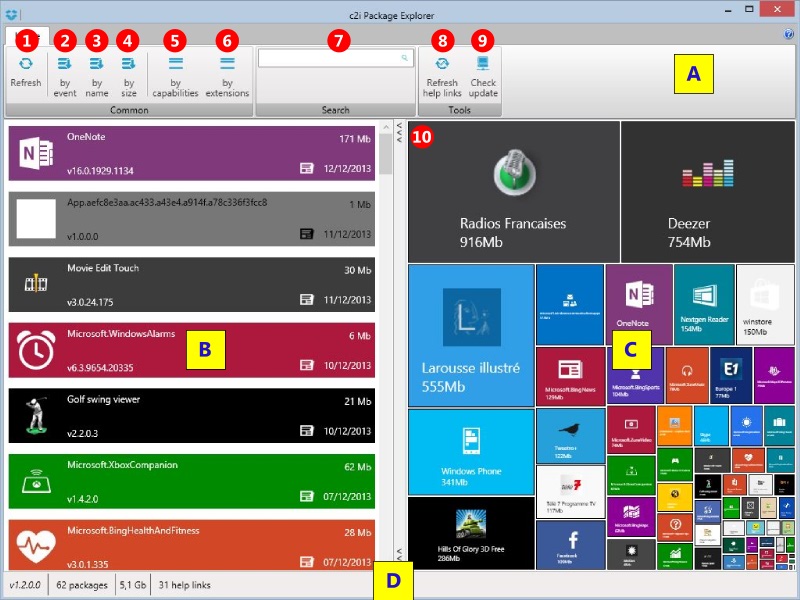800x600 pixels.
Task: Select the Microsoft.XboxCompanion package
Action: click(x=192, y=481)
